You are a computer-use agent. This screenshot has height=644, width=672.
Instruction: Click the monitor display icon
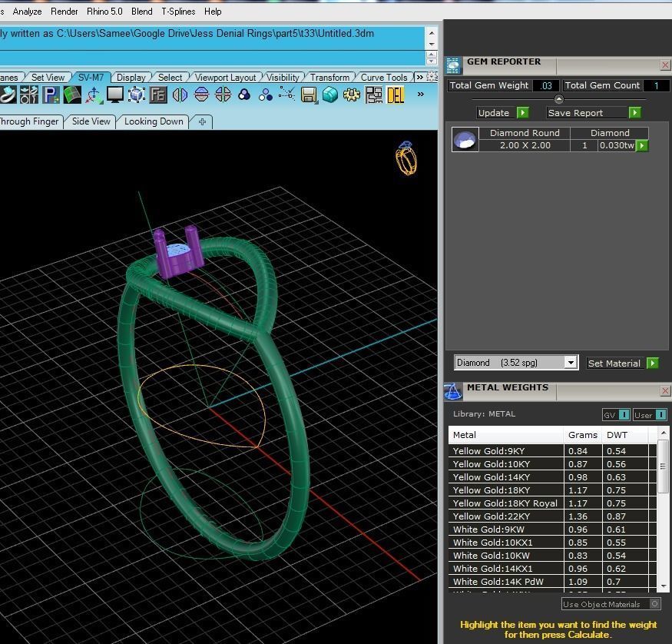(x=115, y=95)
